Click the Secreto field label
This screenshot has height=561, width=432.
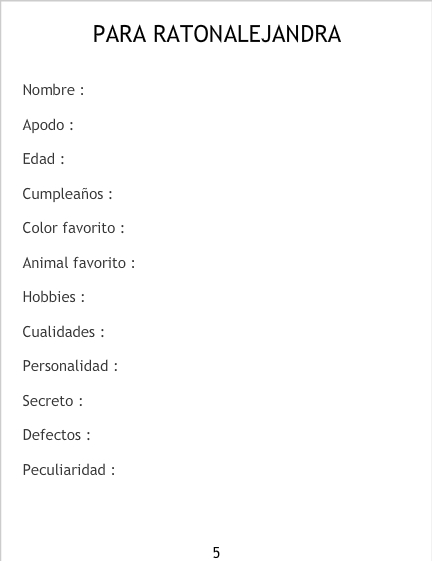(x=53, y=401)
